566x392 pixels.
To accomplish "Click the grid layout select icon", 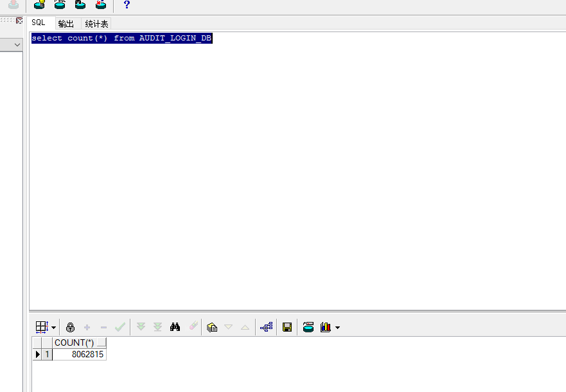I will coord(42,327).
